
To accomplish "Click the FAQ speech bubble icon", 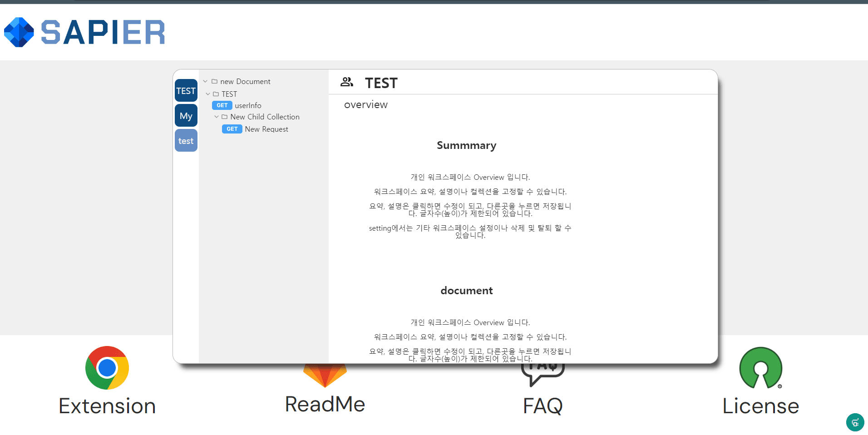I will 543,376.
